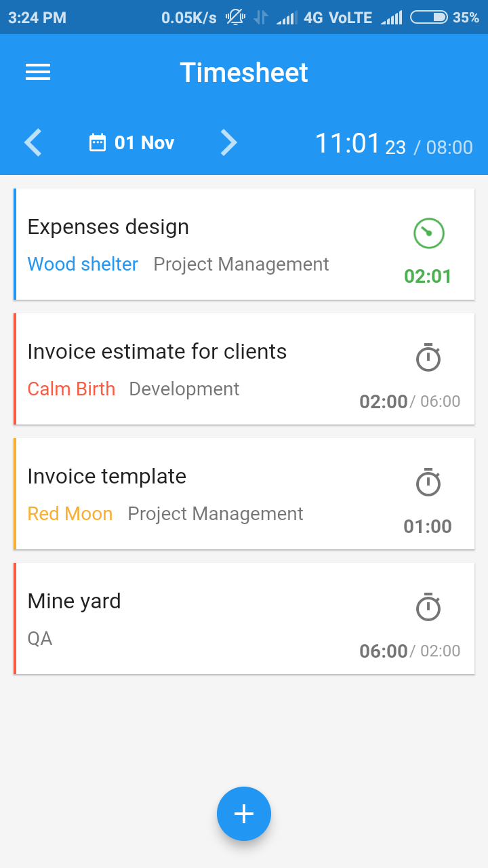The height and width of the screenshot is (868, 488).
Task: Start the stopwatch on Mine yard entry
Action: 428,608
